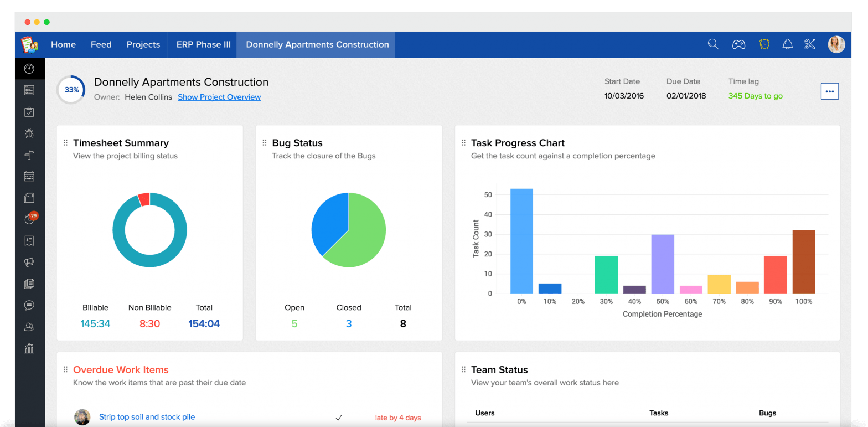Switch to the ERP Phase III tab
Screen dimensions: 868x427
[203, 44]
